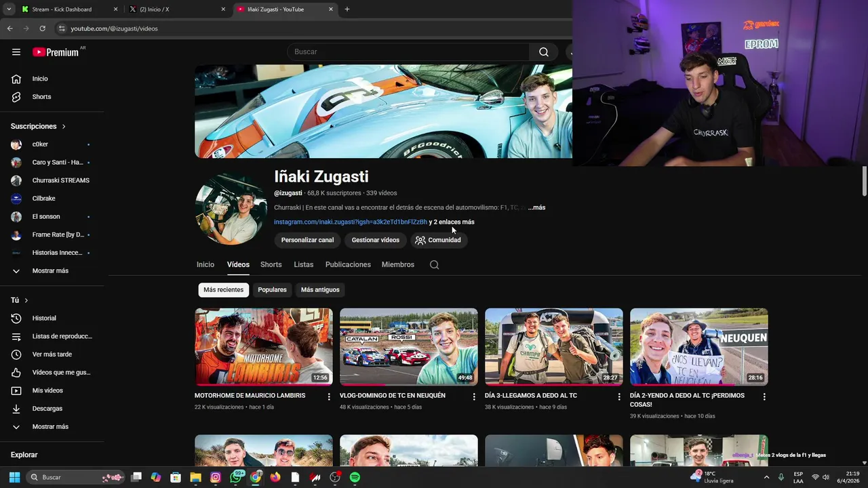Show hidden system tray icons
Viewport: 868px width, 488px height.
[x=767, y=477]
